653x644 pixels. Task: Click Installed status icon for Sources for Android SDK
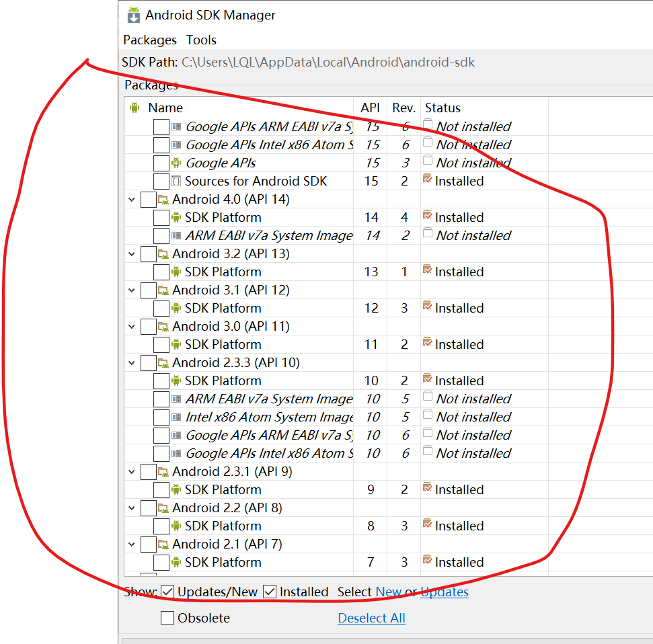(x=427, y=179)
